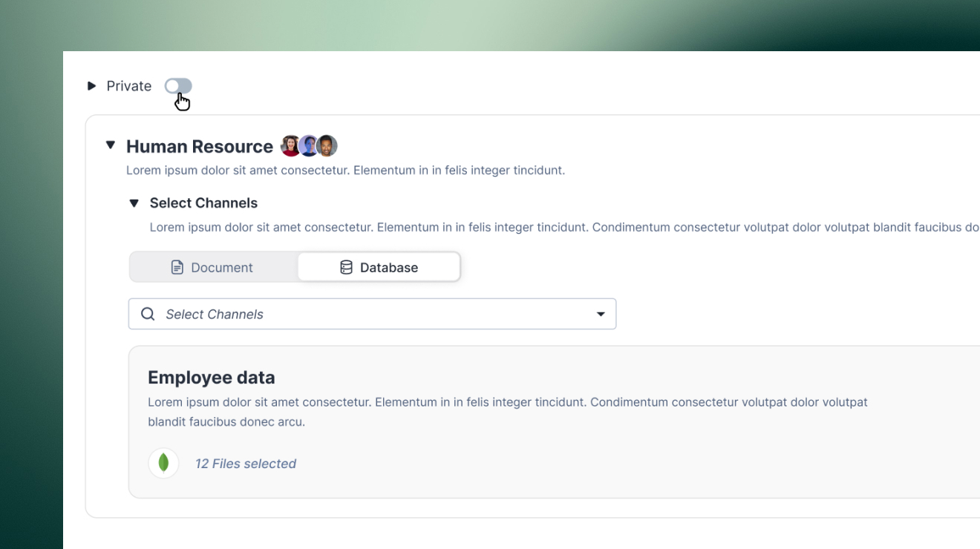
Task: Click the Employee data card title
Action: click(212, 378)
